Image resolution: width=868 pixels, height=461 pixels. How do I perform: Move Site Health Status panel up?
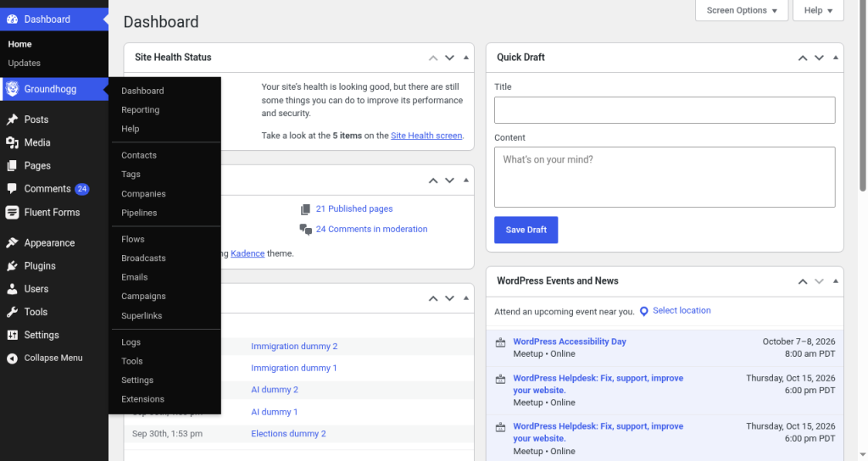[x=433, y=58]
